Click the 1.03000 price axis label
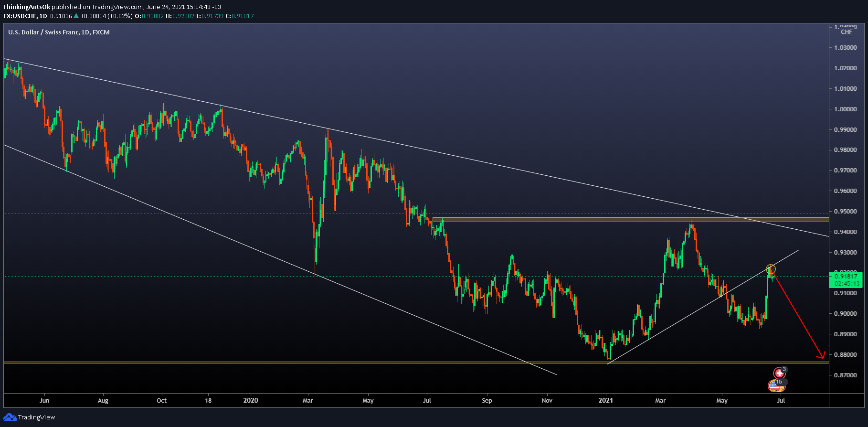The width and height of the screenshot is (868, 427). [x=845, y=48]
